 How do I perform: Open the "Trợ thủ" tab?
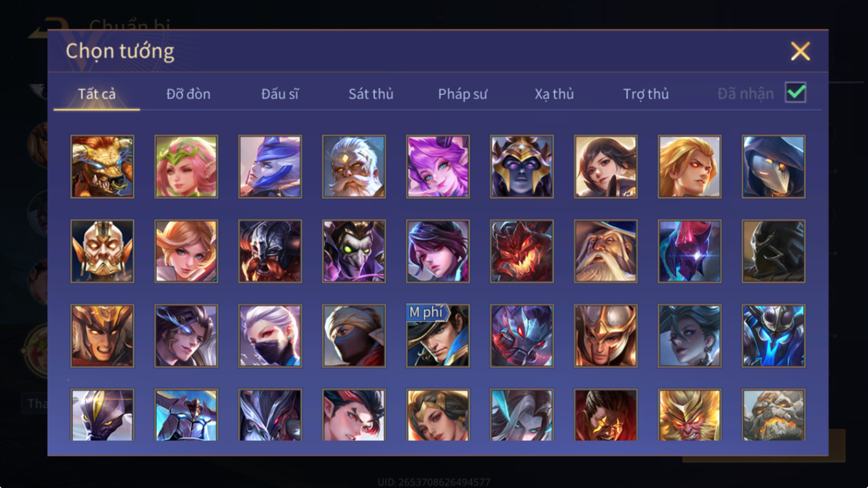point(646,94)
